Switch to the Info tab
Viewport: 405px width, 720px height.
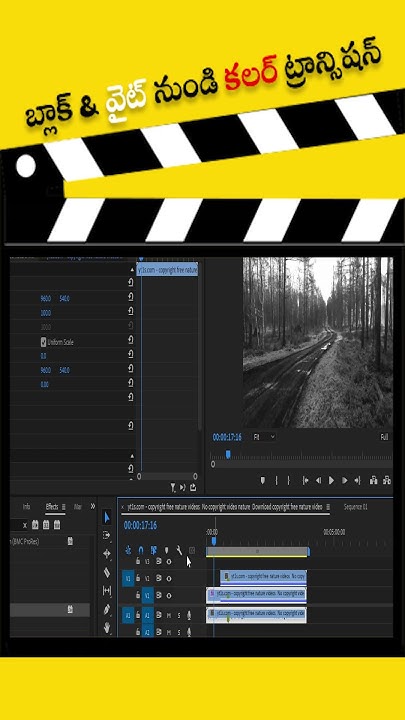click(x=27, y=506)
